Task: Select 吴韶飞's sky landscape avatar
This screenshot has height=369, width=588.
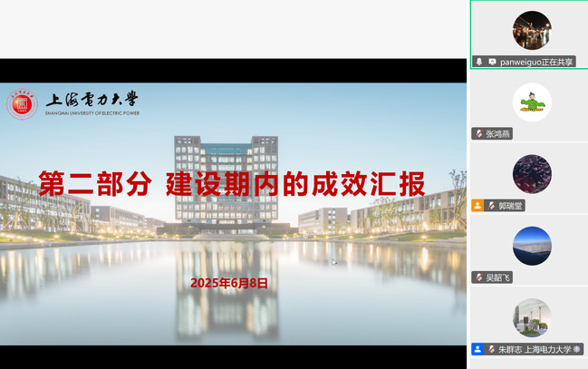Action: click(x=531, y=246)
